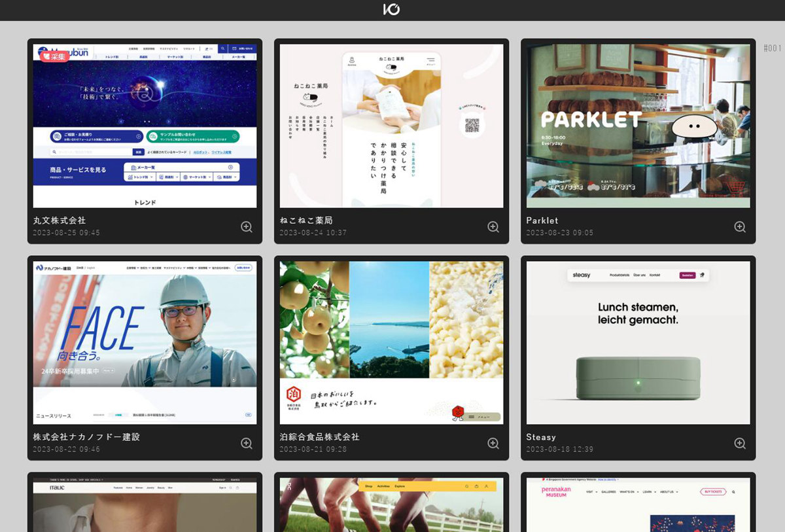Screen dimensions: 785x532
Task: Click the Steasy card title
Action: coord(541,437)
